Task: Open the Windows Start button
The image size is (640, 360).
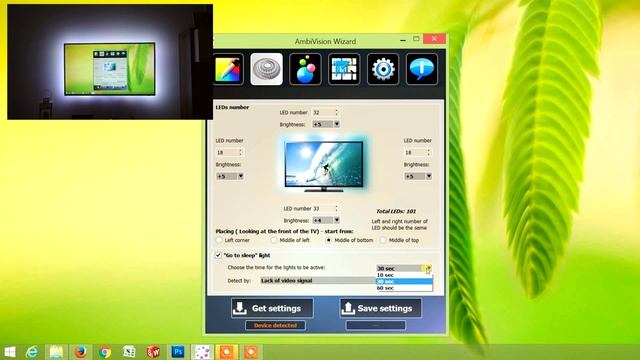Action: [9, 352]
